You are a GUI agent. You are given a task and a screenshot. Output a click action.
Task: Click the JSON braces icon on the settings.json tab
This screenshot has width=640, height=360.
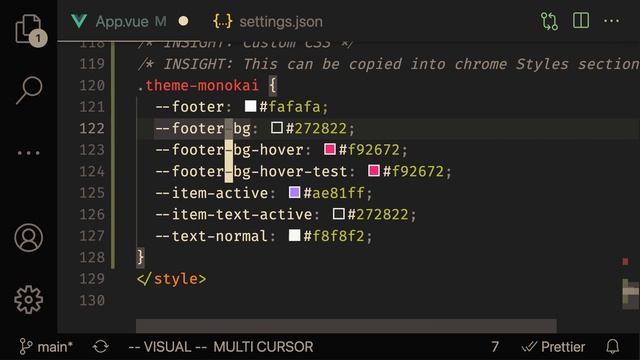point(223,21)
